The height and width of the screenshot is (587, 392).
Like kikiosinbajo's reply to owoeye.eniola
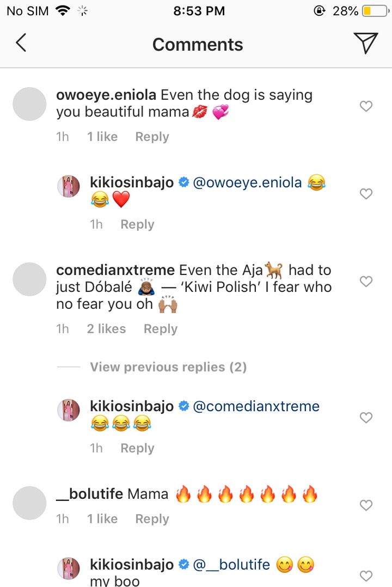click(366, 193)
